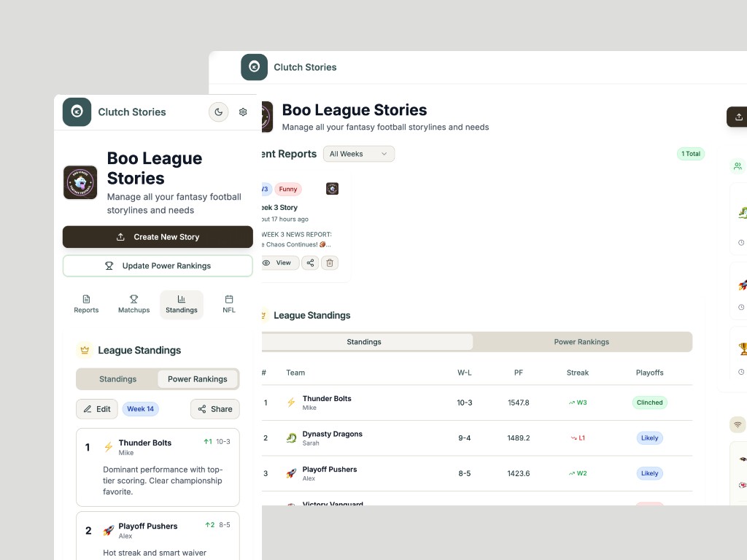This screenshot has height=560, width=747.
Task: Click Clutch Stories logo in desktop window
Action: point(255,67)
